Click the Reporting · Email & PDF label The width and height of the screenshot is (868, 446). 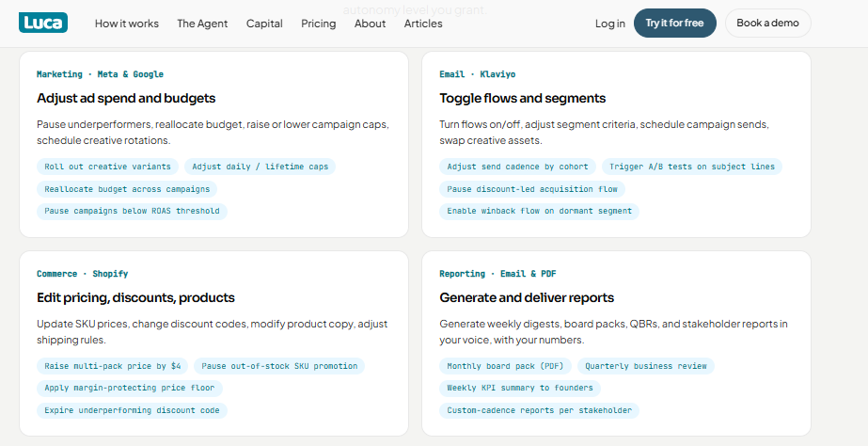point(497,274)
